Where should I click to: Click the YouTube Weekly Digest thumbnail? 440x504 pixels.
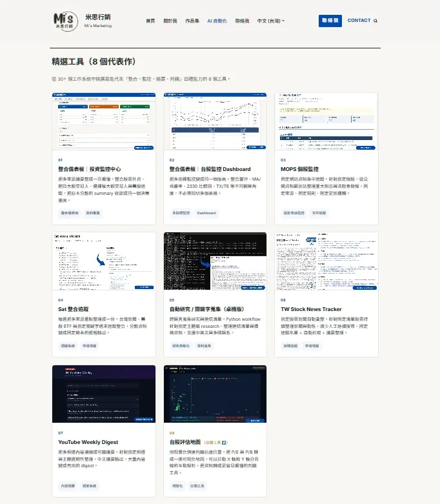pos(104,394)
